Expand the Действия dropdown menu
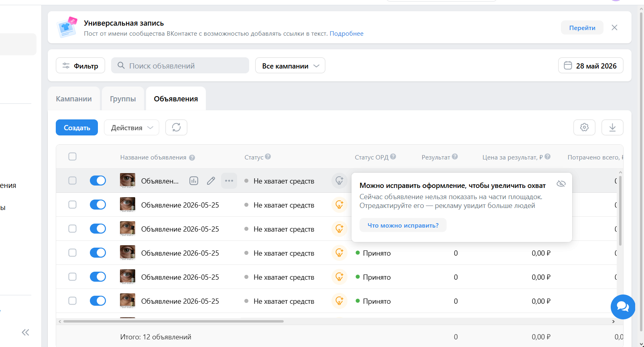Viewport: 644px width, 347px height. [132, 127]
